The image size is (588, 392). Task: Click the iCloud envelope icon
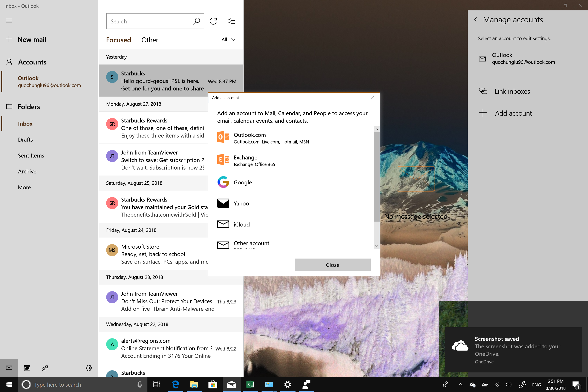[223, 224]
